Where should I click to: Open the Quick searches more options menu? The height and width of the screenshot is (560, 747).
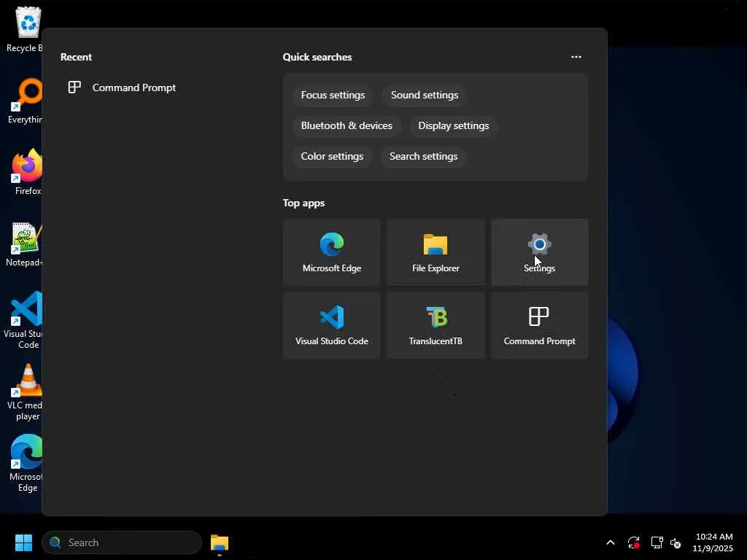pos(576,57)
